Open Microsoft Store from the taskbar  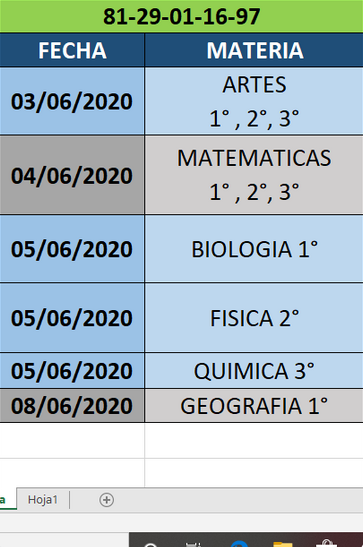point(326,544)
